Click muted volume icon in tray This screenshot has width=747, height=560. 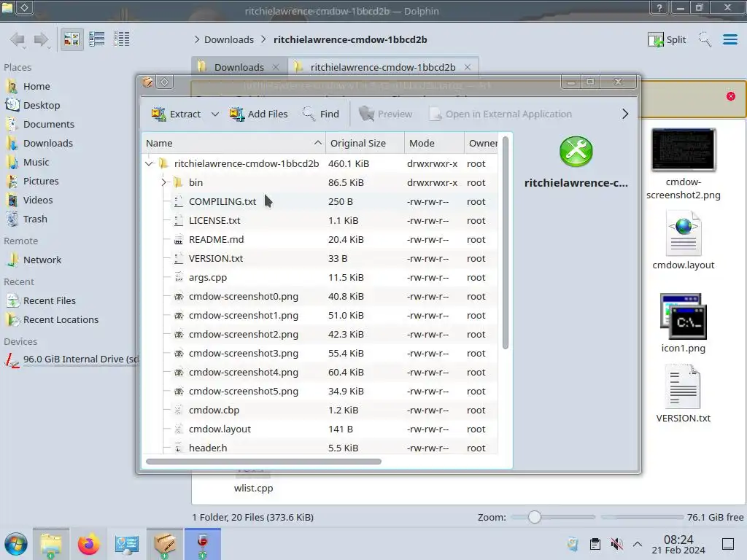coord(616,544)
